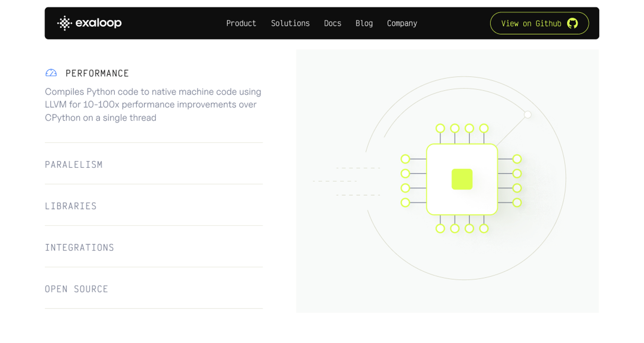Expand the LIBRARIES section
This screenshot has width=644, height=343.
click(71, 206)
